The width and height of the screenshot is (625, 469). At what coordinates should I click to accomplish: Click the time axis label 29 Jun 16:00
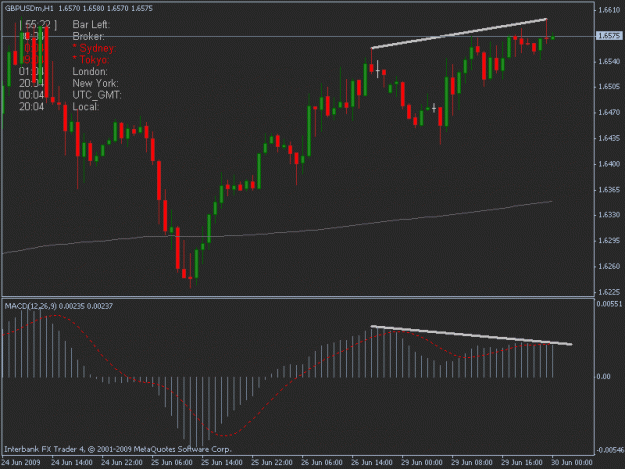pos(521,462)
